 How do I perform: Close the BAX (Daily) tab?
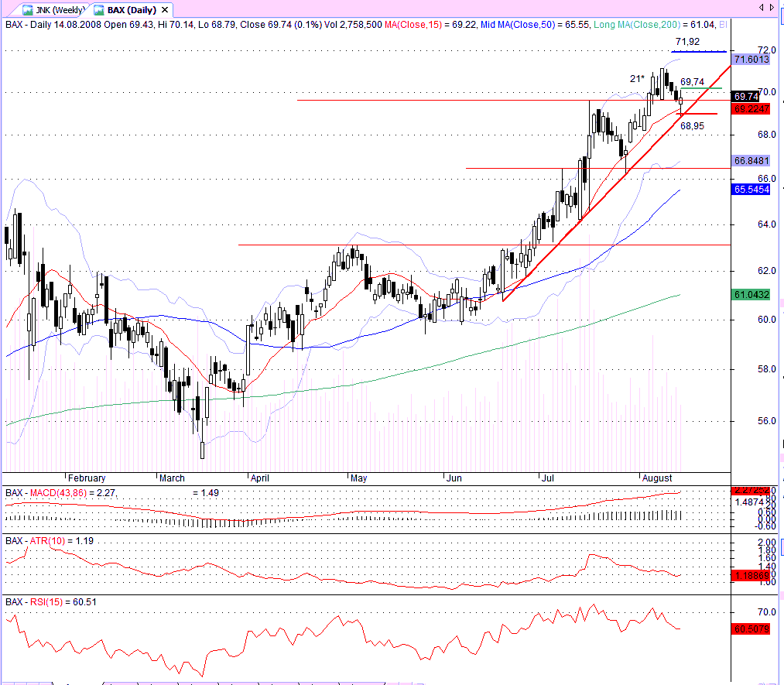pyautogui.click(x=165, y=9)
